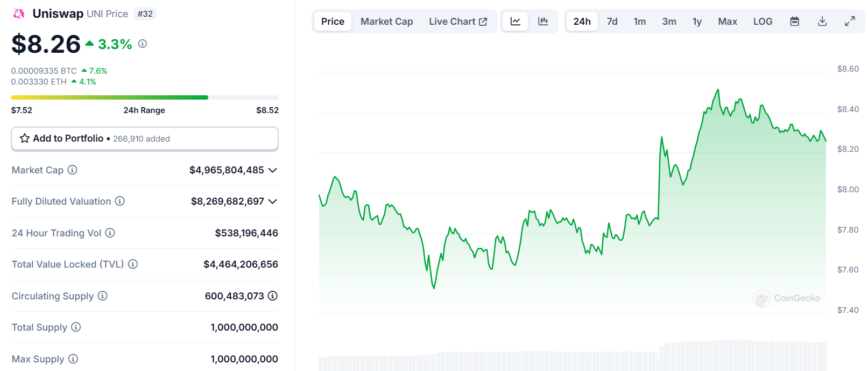The width and height of the screenshot is (868, 371).
Task: Open the Market Cap info tooltip icon
Action: pyautogui.click(x=72, y=170)
